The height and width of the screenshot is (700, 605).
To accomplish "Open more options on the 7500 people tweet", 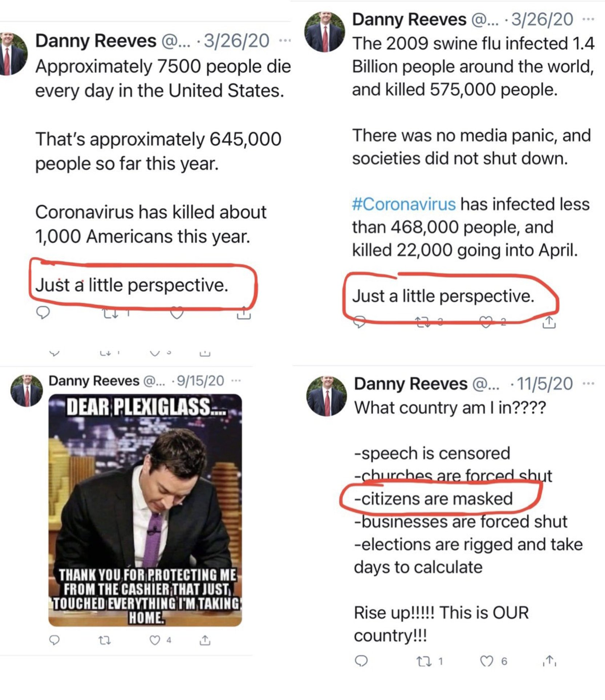I will point(285,40).
